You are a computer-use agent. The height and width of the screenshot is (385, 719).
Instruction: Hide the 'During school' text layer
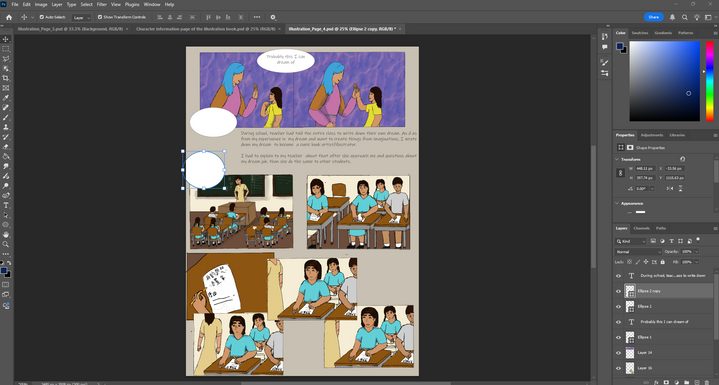[x=618, y=276]
